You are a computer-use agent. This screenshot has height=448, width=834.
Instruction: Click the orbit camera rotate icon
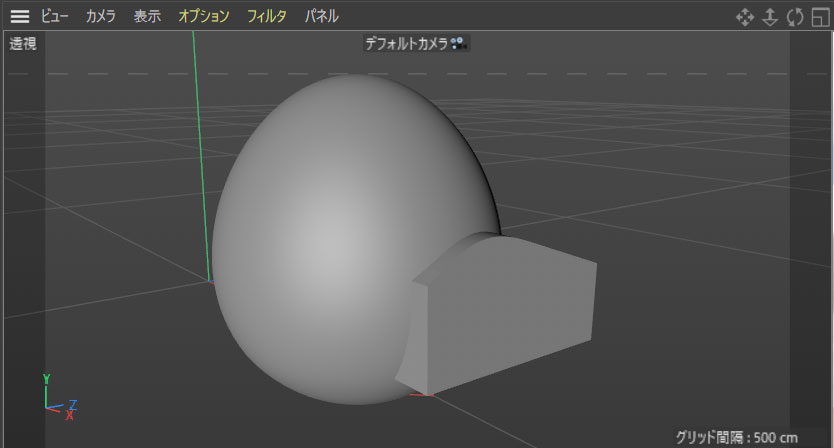[795, 17]
